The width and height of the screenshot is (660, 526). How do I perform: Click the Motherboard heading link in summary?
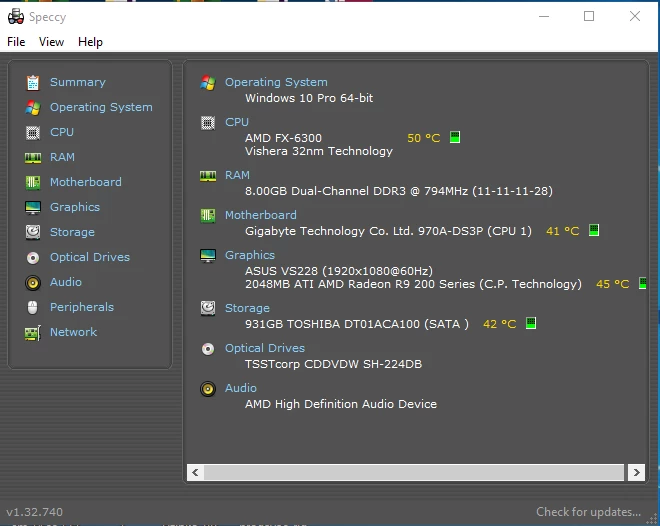[x=261, y=215]
